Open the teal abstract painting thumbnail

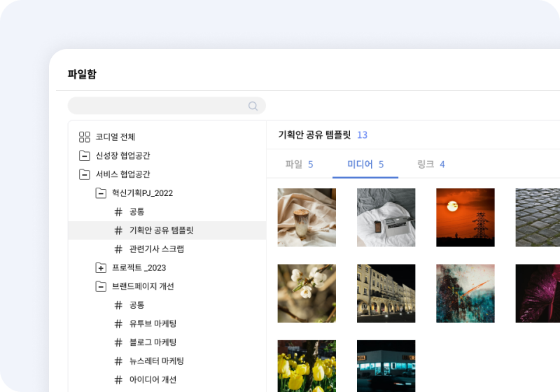pyautogui.click(x=465, y=293)
